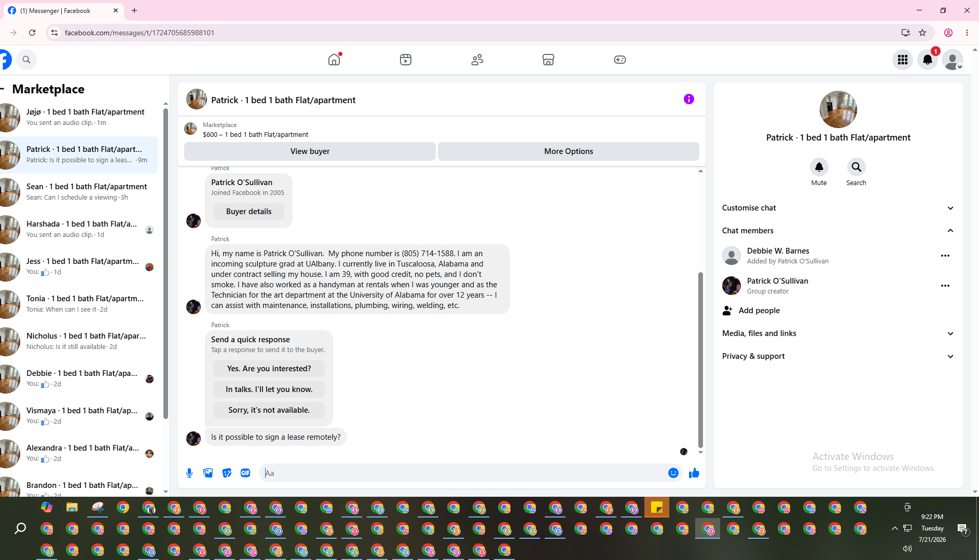The width and height of the screenshot is (979, 560).
Task: Open Tonia conversation in the list
Action: [x=79, y=304]
